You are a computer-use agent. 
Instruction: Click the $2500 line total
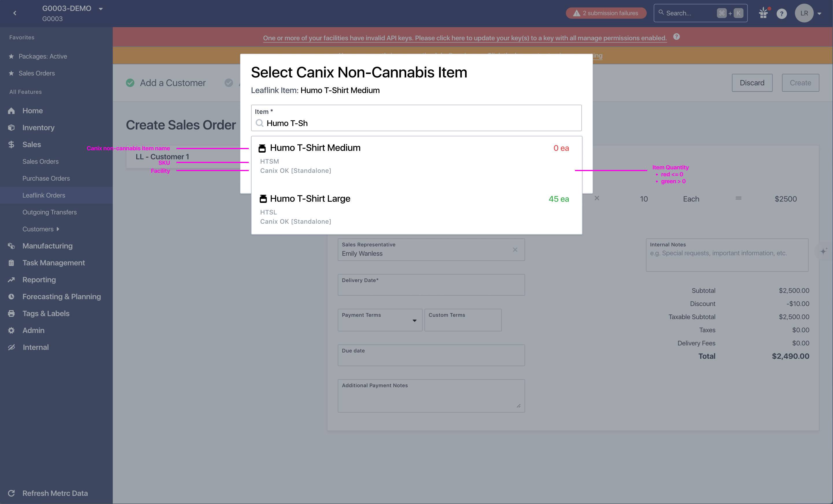click(785, 199)
